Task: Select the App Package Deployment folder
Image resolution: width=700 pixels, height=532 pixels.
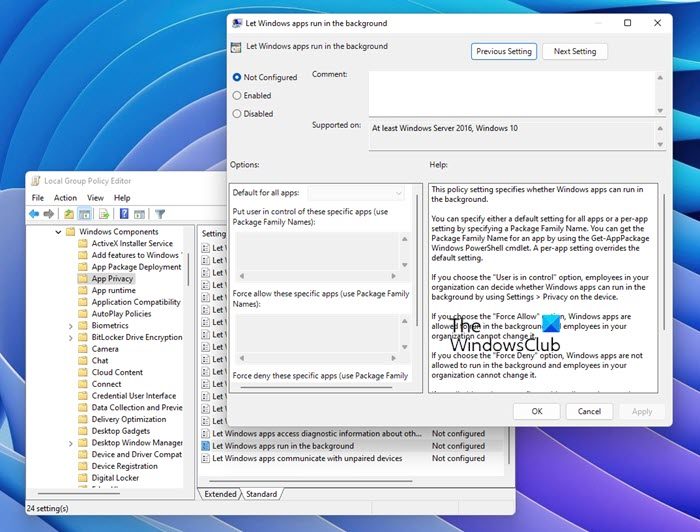Action: (x=136, y=267)
